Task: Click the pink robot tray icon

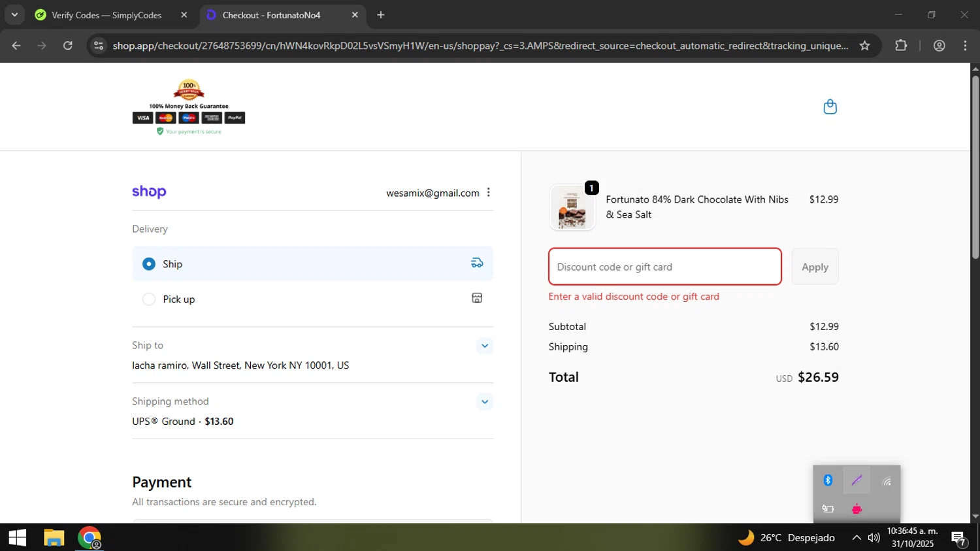Action: [857, 509]
